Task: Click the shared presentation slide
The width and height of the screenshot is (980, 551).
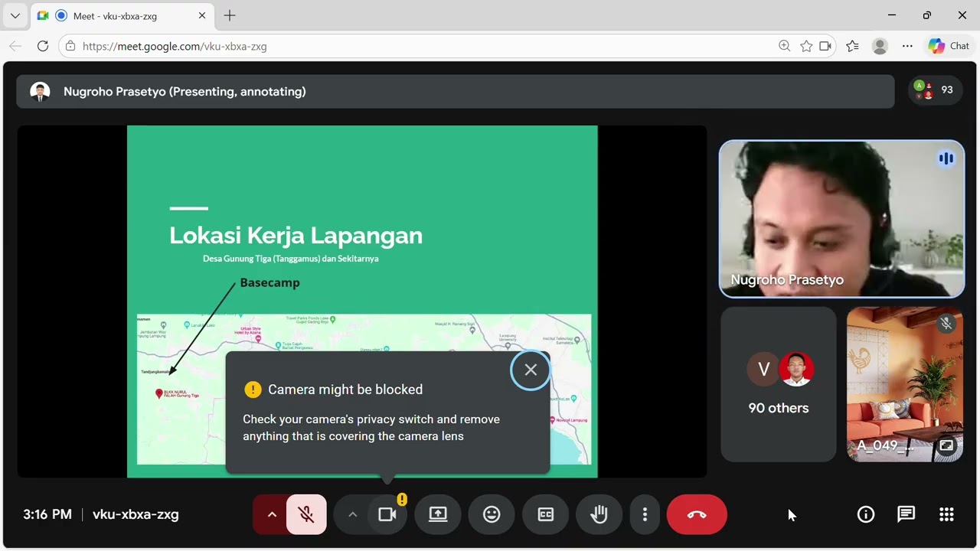Action: tap(362, 302)
